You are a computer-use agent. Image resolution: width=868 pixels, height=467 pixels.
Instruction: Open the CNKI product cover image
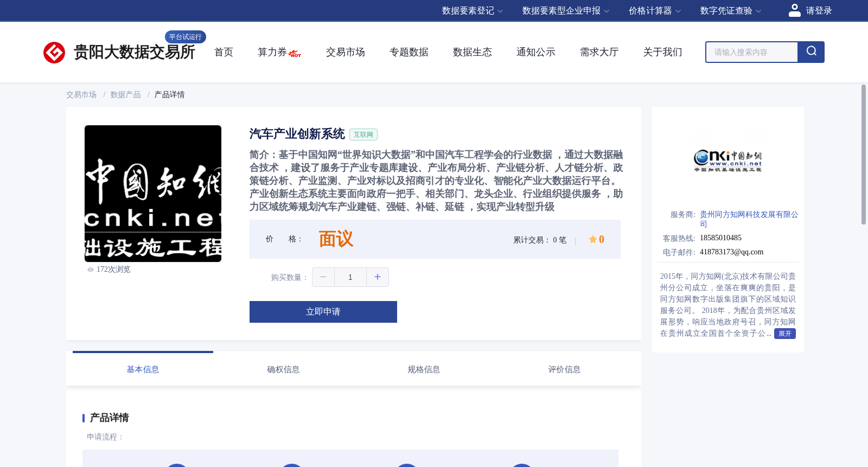click(x=153, y=194)
